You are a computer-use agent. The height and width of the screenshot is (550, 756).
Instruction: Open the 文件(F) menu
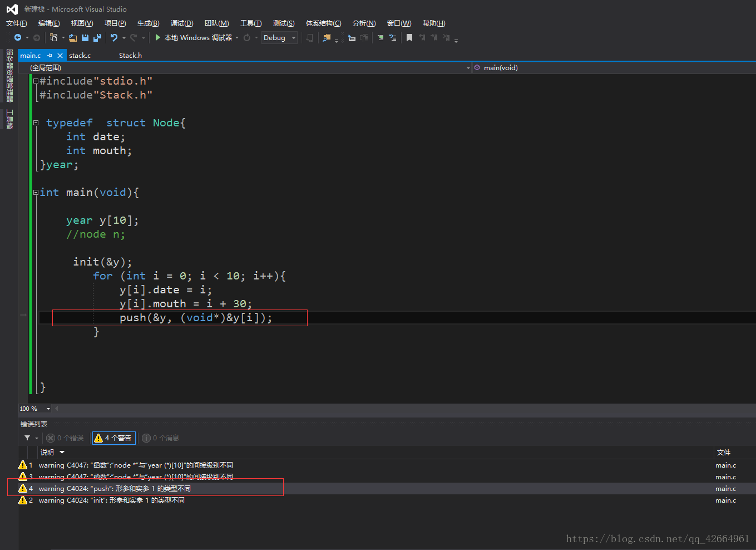pyautogui.click(x=16, y=23)
